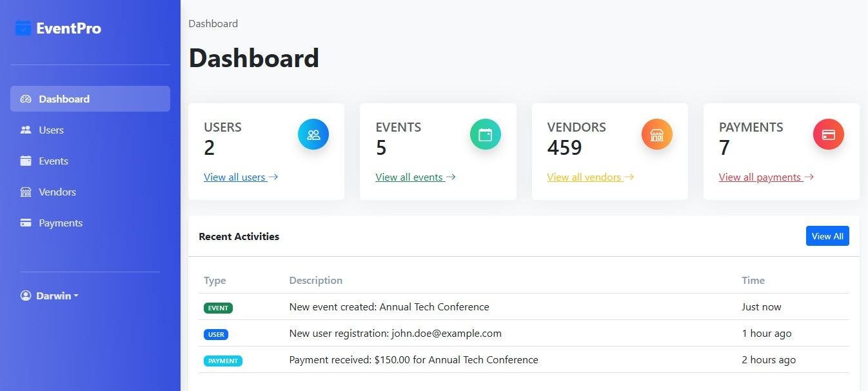Click the blue Users card icon
Image resolution: width=868 pixels, height=391 pixels.
(313, 135)
